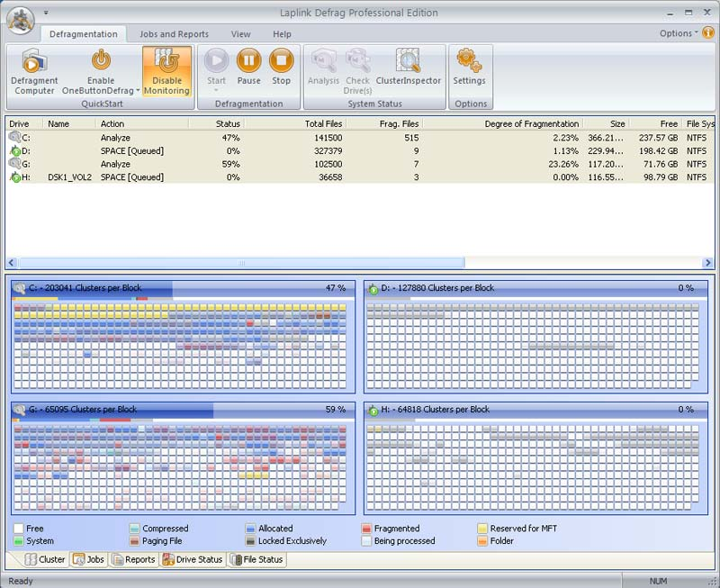Select drive H: row icon
The width and height of the screenshot is (720, 588).
14,176
